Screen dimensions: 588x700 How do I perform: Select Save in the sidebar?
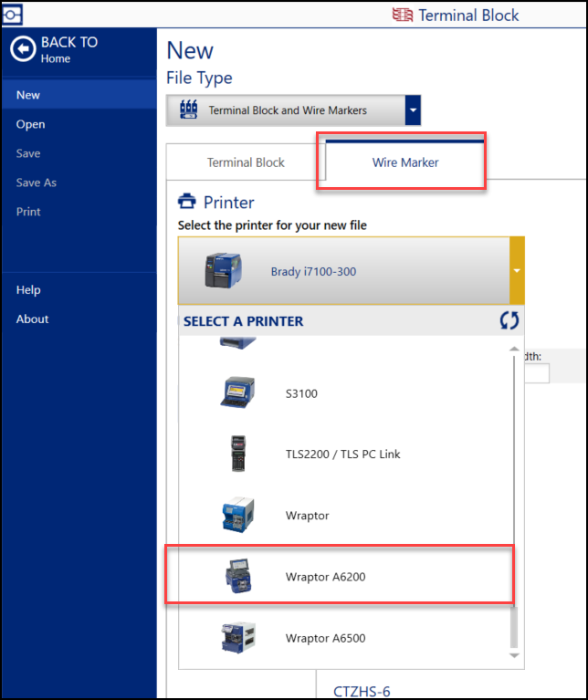pyautogui.click(x=79, y=153)
